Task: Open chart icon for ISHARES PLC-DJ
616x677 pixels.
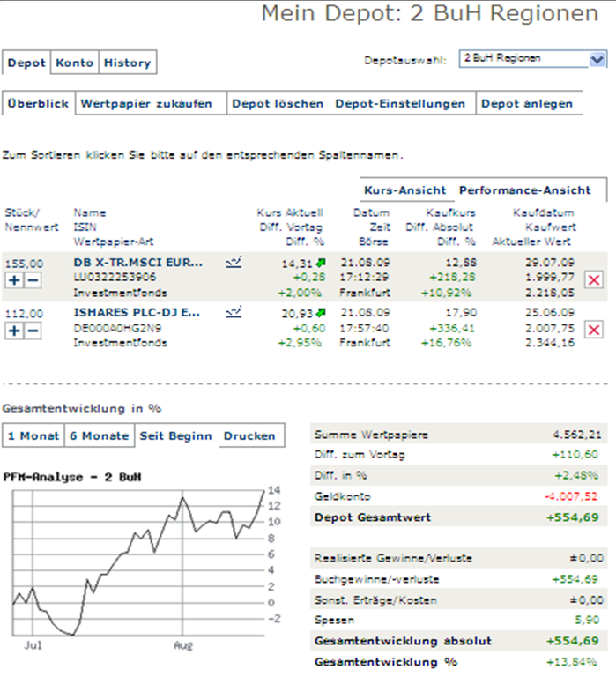Action: 234,312
